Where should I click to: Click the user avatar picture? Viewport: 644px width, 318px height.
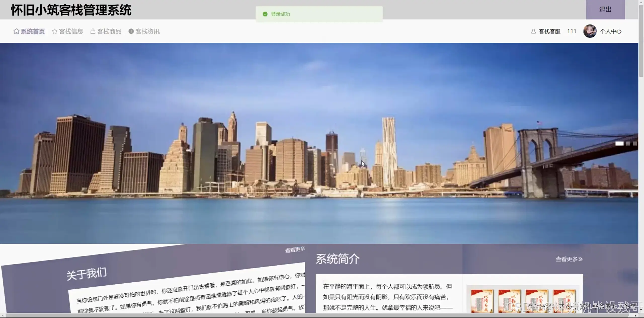(x=590, y=31)
